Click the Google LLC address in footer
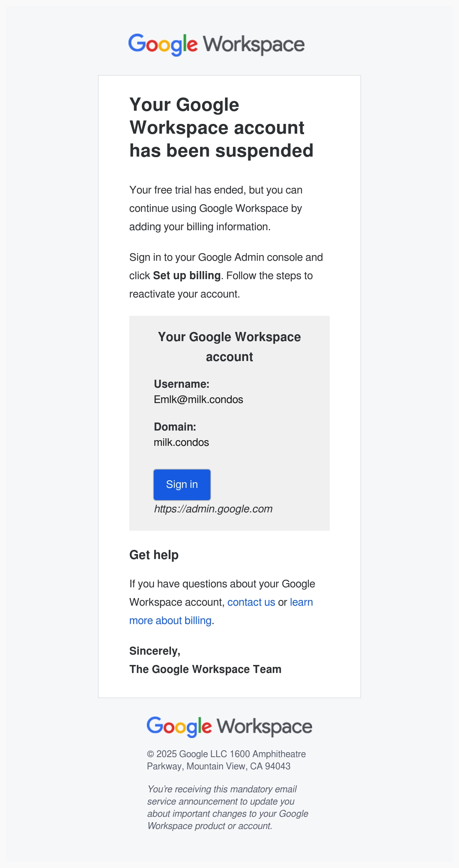This screenshot has width=459, height=868. (226, 760)
